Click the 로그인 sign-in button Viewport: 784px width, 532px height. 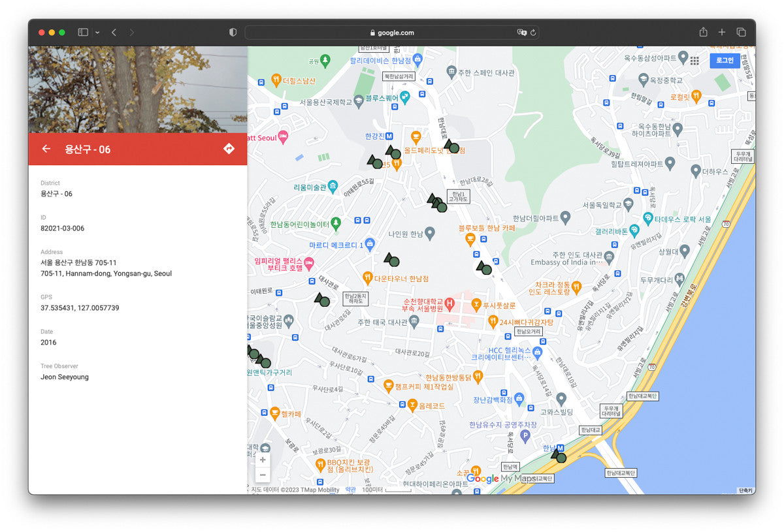[x=725, y=61]
